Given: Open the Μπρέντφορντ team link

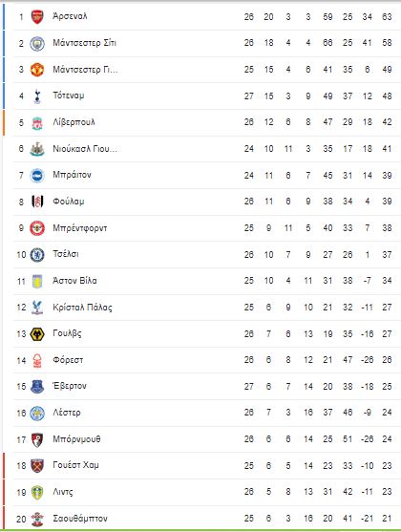Looking at the screenshot, I should tap(80, 228).
